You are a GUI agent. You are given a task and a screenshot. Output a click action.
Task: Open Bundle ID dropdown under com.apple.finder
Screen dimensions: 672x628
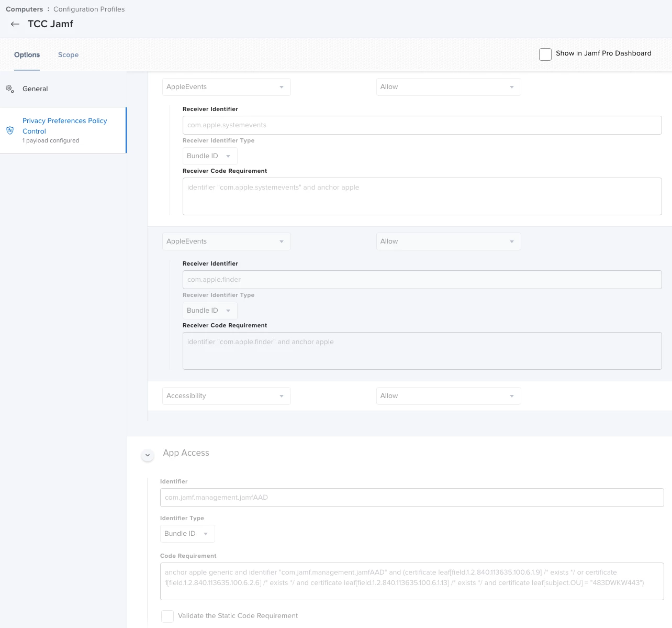point(210,311)
